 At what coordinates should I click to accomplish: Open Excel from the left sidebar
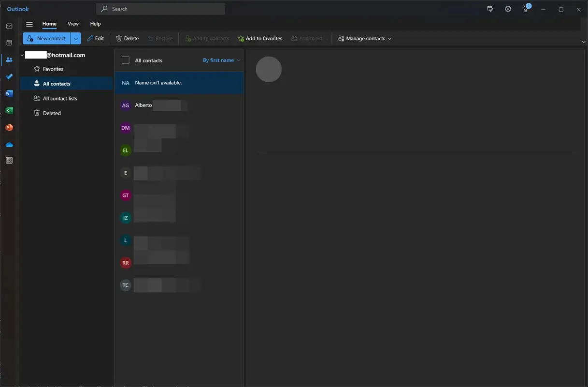click(9, 110)
